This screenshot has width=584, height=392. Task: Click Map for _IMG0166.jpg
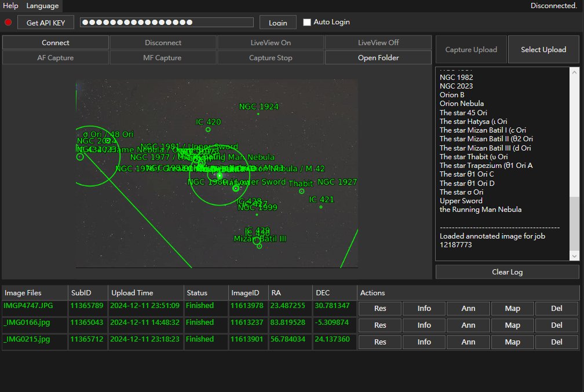[513, 325]
